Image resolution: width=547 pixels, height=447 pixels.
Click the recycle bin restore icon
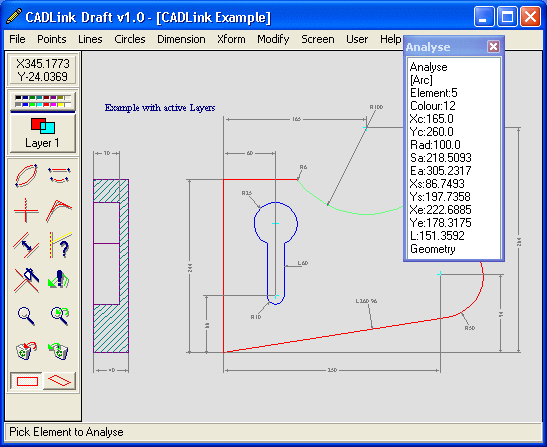(x=58, y=350)
